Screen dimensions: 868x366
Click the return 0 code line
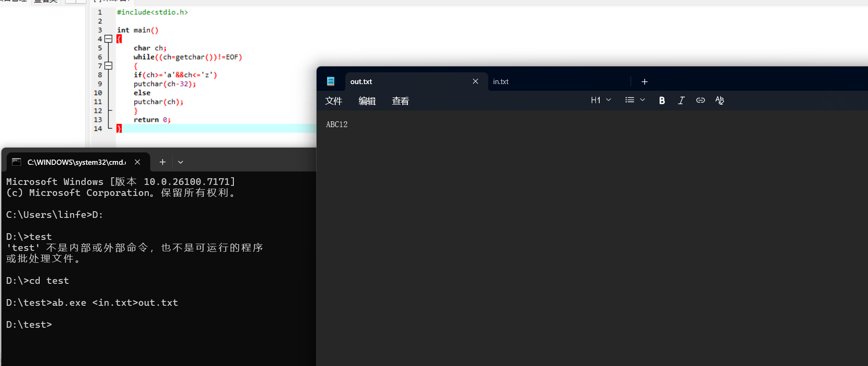(152, 119)
